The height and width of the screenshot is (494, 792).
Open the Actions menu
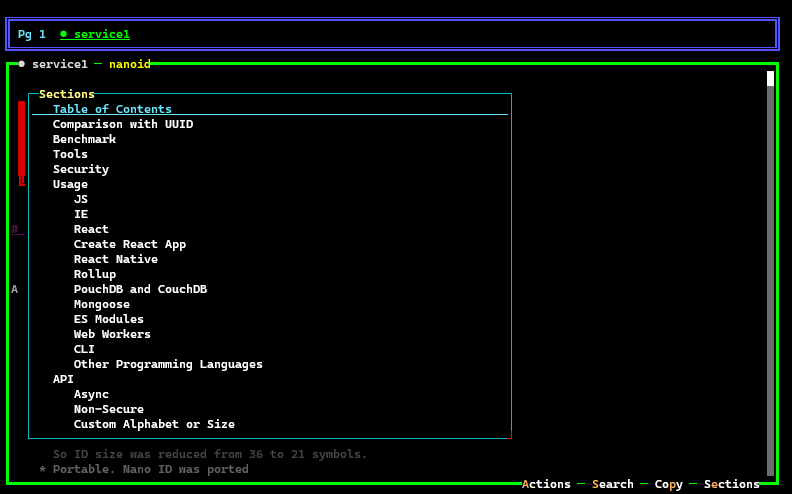pos(547,484)
